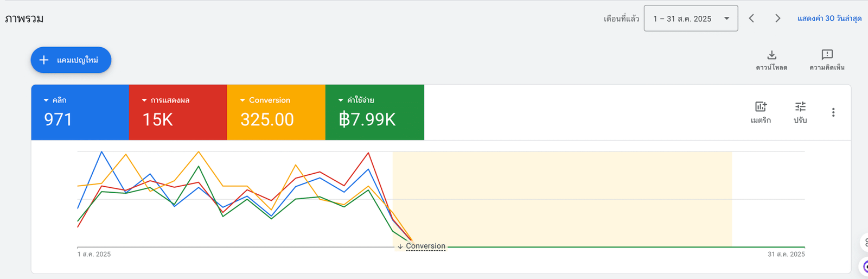Go to previous date range with left chevron
The image size is (868, 279).
[x=751, y=18]
